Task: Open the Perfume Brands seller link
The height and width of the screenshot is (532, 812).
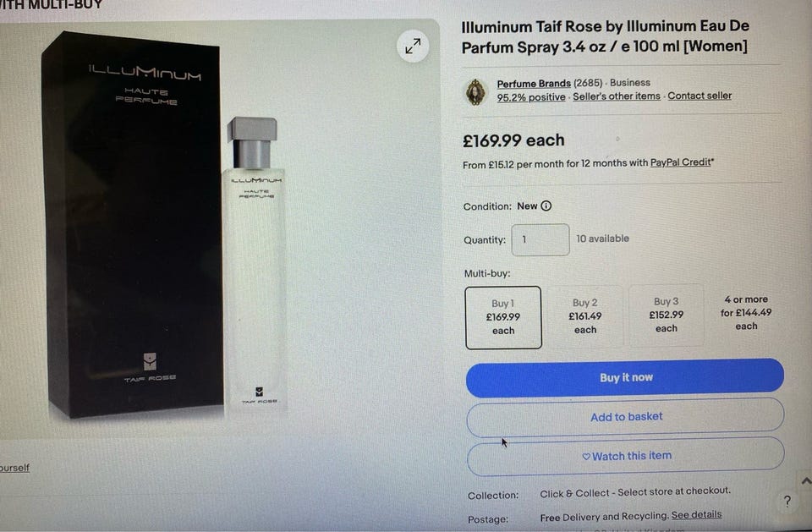Action: [x=534, y=84]
